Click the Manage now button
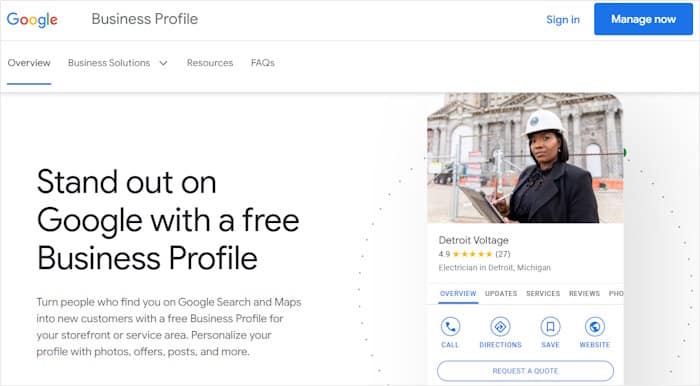 (x=643, y=19)
